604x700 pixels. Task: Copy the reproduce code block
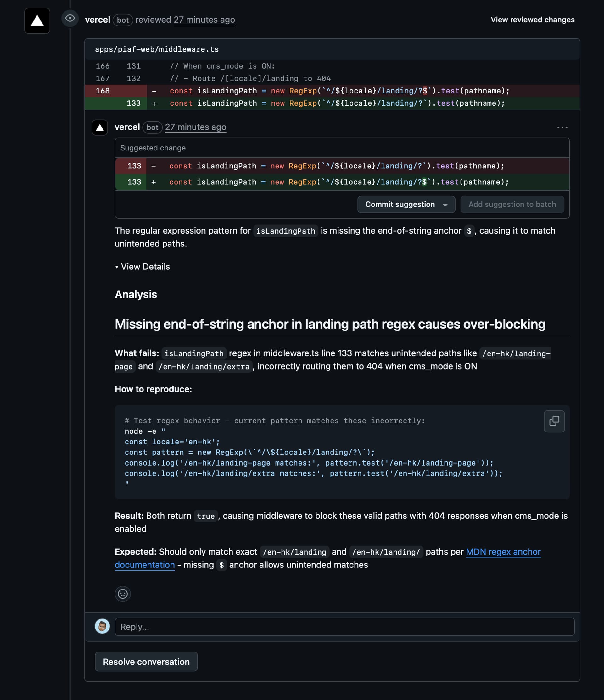point(554,421)
